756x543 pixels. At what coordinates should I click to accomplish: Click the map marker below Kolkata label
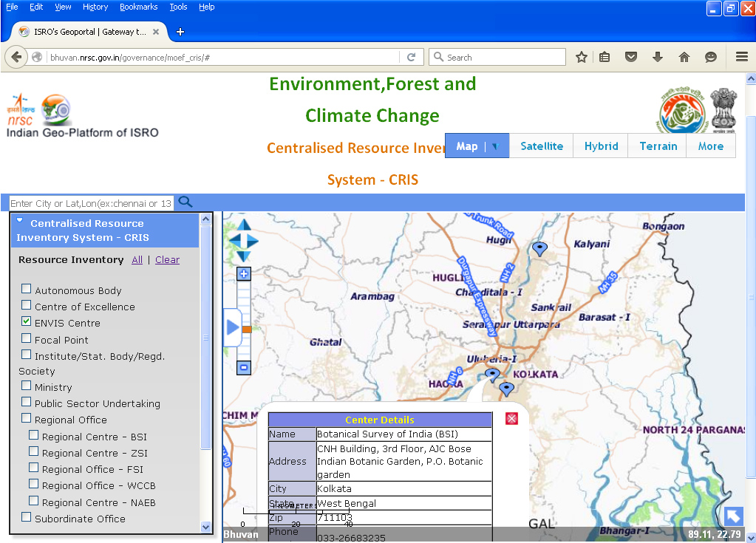coord(506,389)
